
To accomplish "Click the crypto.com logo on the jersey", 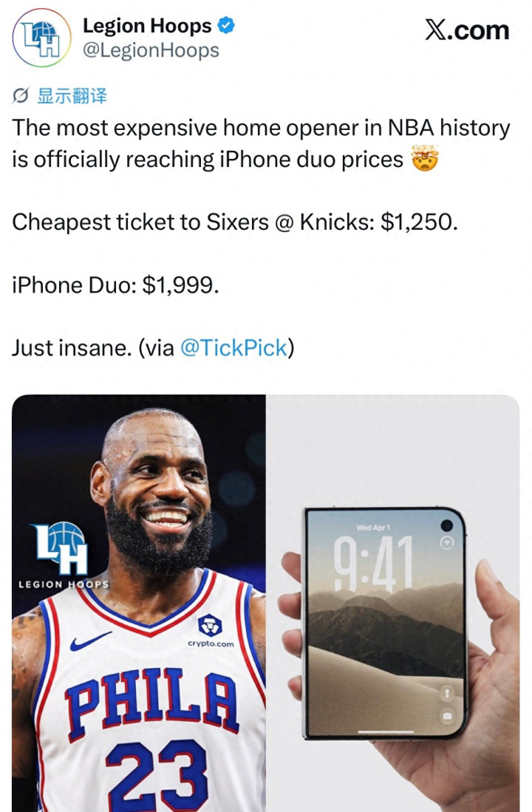I will pyautogui.click(x=211, y=631).
